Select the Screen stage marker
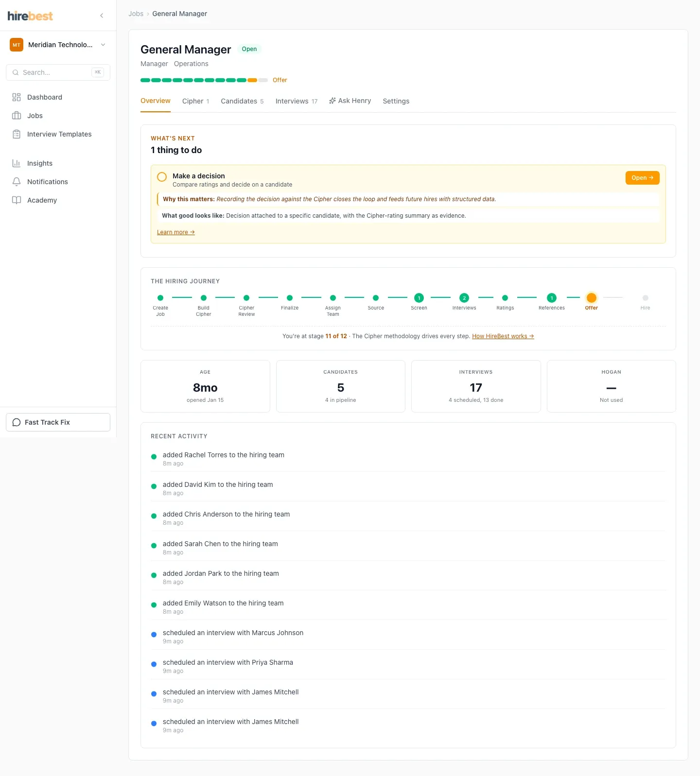 (419, 298)
